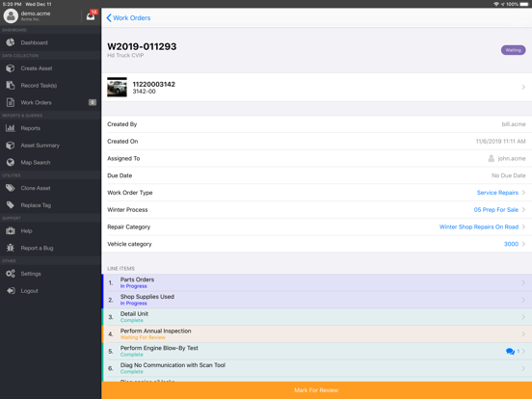Open the truck asset thumbnail image
The height and width of the screenshot is (399, 532).
point(117,87)
